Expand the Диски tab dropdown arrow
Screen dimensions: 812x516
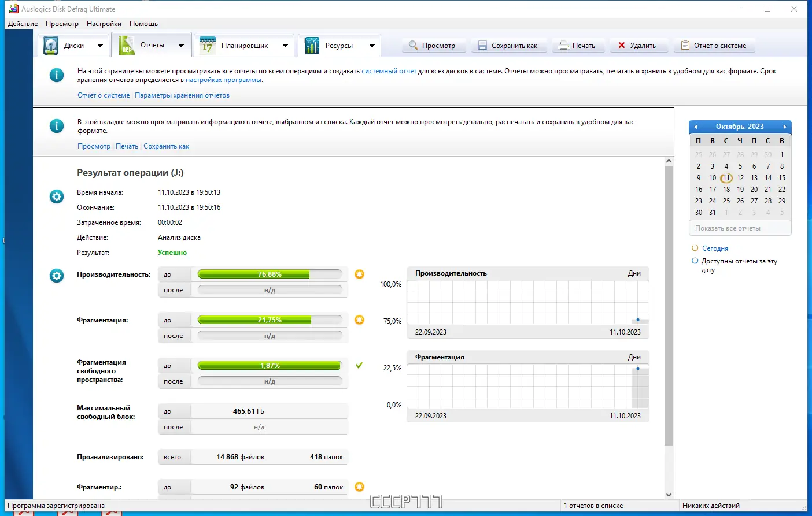(x=100, y=46)
